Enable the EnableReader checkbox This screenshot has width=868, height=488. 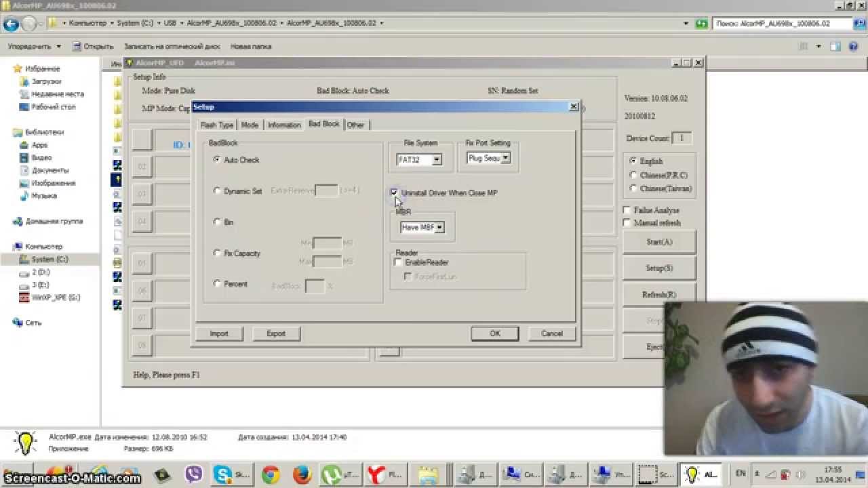399,262
